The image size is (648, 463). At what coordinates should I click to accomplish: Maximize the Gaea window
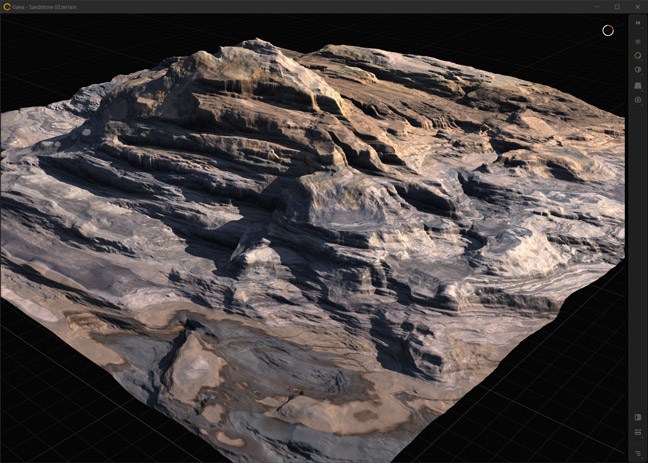pyautogui.click(x=617, y=6)
